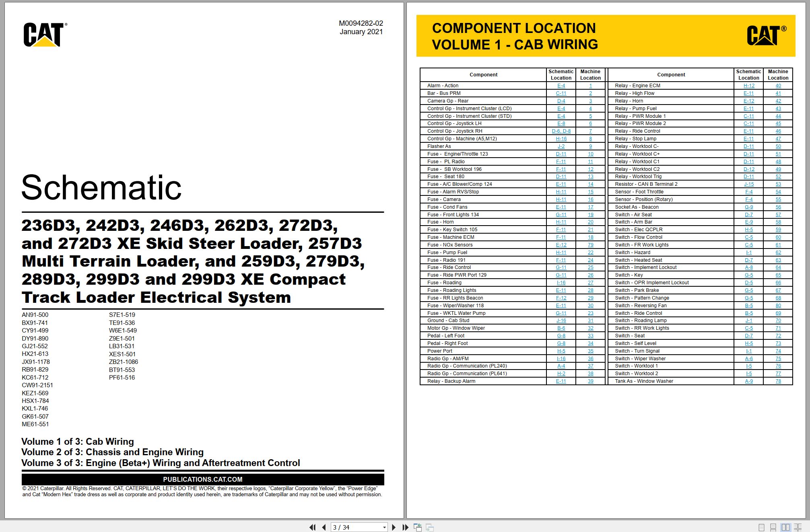The width and height of the screenshot is (810, 532).
Task: Click the CAT logo on the cover page
Action: tap(45, 35)
